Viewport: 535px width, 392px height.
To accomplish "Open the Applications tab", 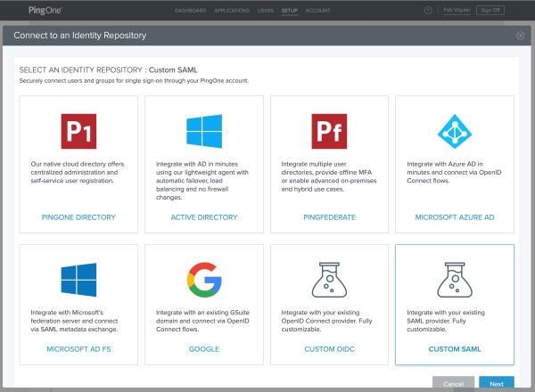I will click(x=232, y=11).
